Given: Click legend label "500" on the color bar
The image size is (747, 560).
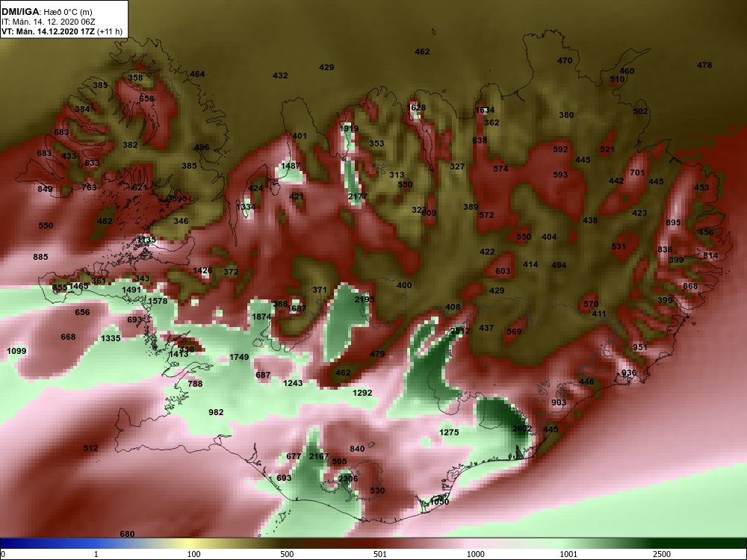Looking at the screenshot, I should tap(287, 554).
